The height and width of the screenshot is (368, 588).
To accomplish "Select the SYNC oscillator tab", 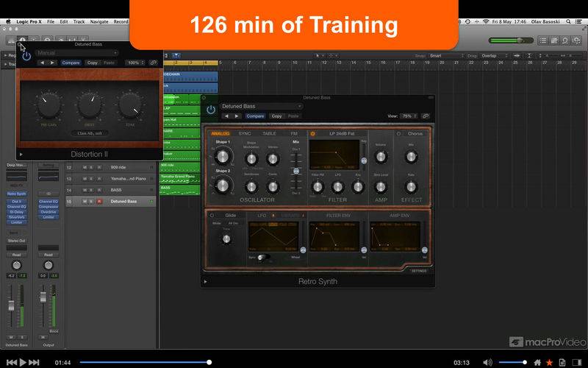I will [245, 134].
